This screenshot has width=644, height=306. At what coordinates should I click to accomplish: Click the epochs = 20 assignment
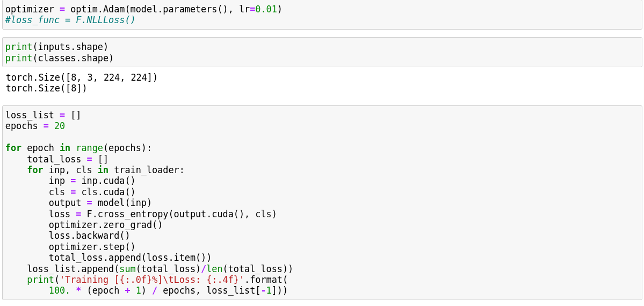pyautogui.click(x=35, y=126)
